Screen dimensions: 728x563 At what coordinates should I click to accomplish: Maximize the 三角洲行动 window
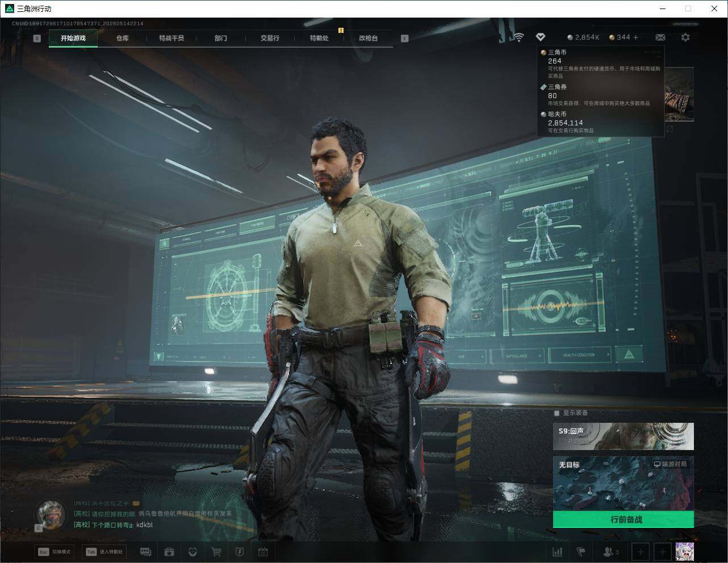click(x=688, y=9)
